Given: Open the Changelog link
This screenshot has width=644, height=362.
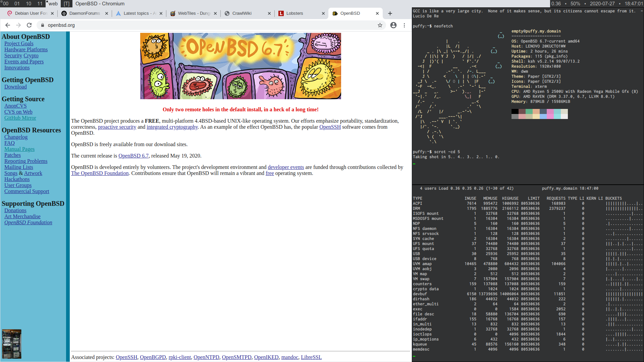Looking at the screenshot, I should point(16,137).
